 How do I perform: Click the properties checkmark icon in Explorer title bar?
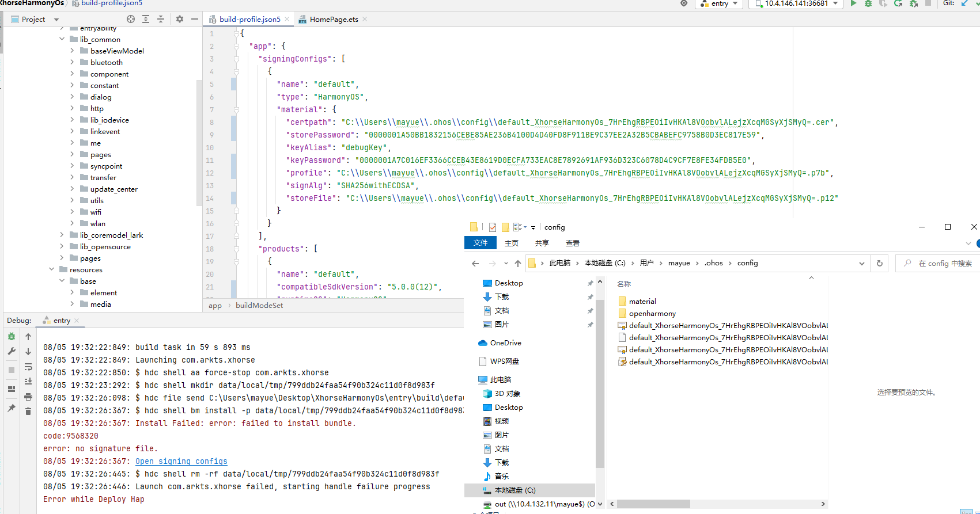coord(493,227)
